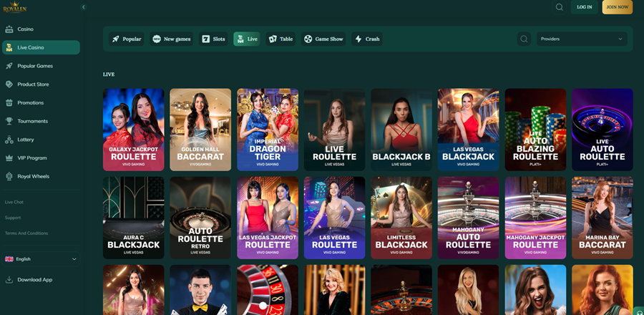Select the Slots category tab

pyautogui.click(x=213, y=39)
